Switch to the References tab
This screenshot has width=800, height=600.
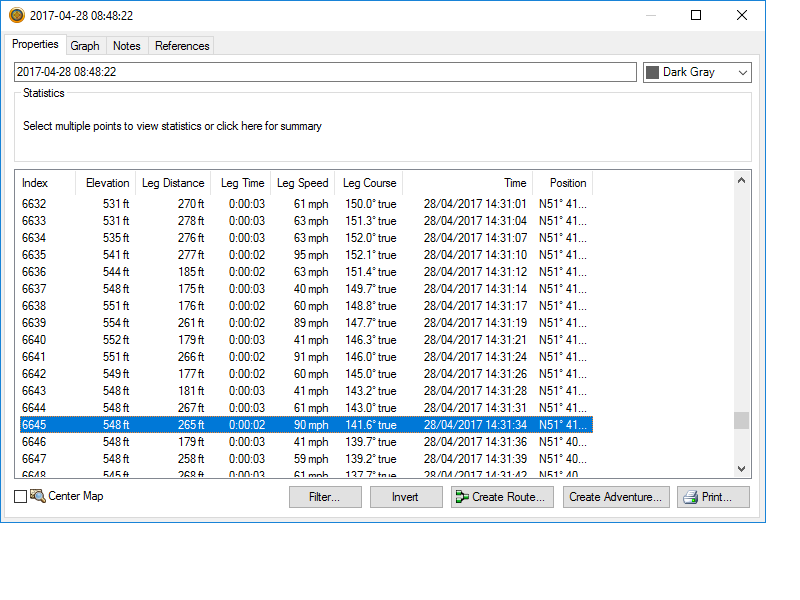(x=182, y=46)
